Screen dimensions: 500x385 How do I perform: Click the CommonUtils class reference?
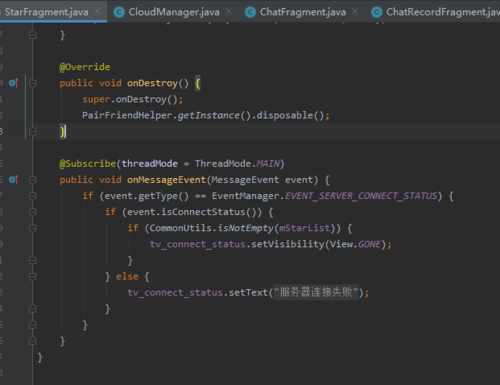[180, 228]
